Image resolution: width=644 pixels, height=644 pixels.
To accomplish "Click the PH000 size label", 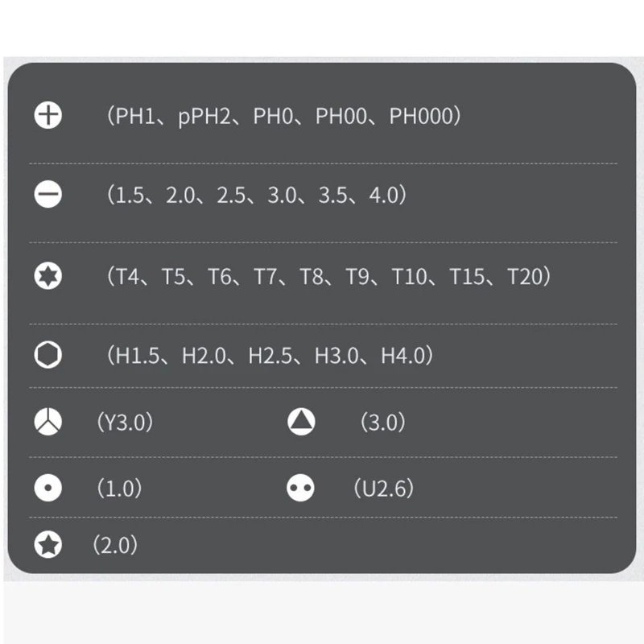I will click(421, 116).
